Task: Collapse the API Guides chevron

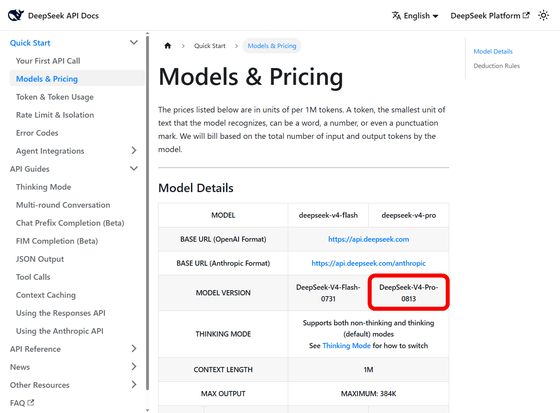Action: [134, 168]
